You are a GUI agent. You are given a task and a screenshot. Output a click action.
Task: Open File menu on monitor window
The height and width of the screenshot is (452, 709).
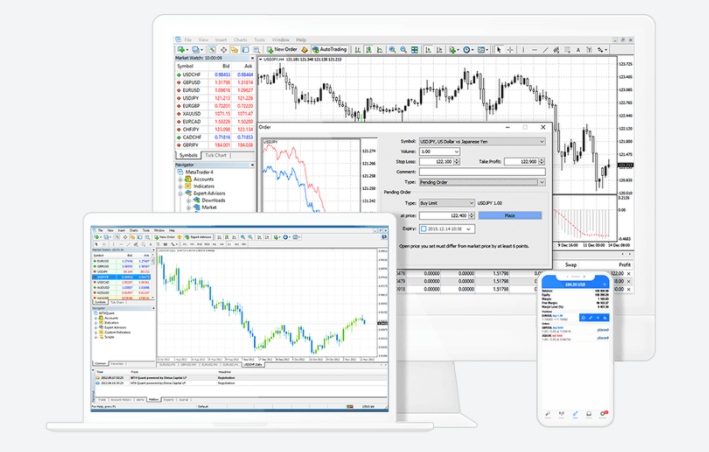(188, 40)
